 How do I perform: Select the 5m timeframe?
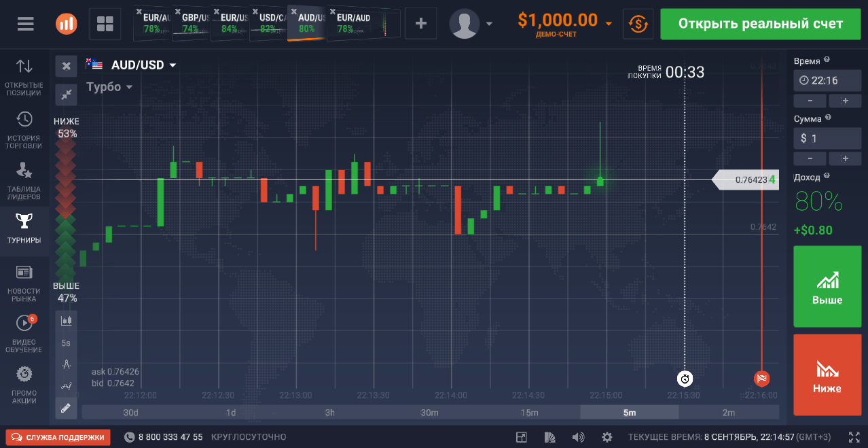pos(630,413)
